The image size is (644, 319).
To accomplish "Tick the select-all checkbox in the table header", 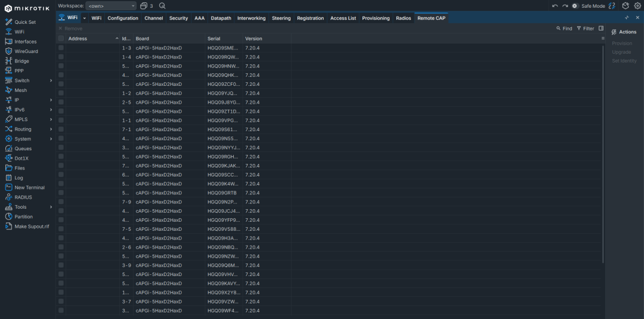I will point(61,38).
